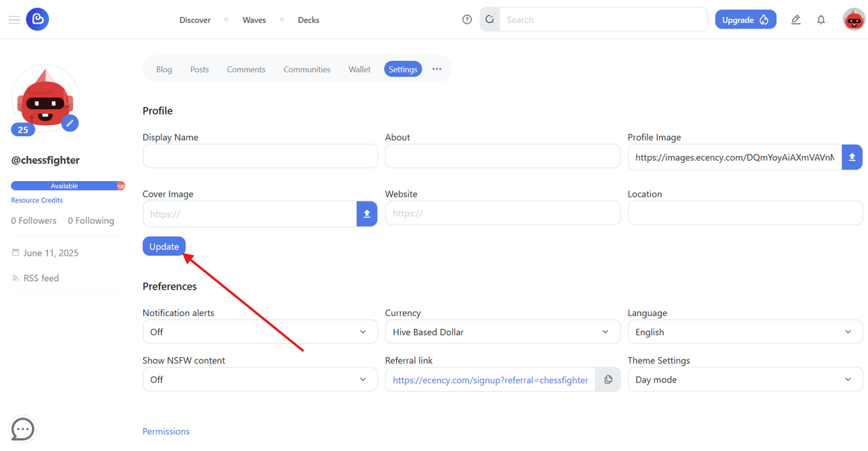Upload profile image via arrow button
Image resolution: width=868 pixels, height=451 pixels.
[852, 157]
